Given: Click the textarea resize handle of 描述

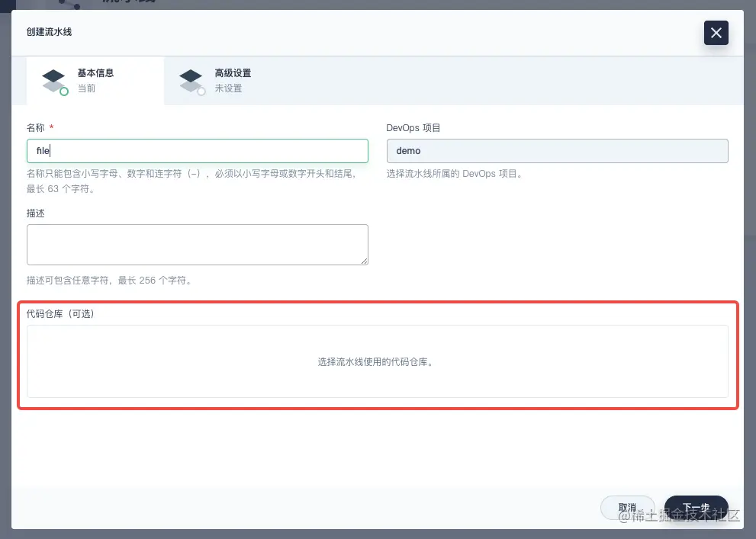Looking at the screenshot, I should pos(364,261).
